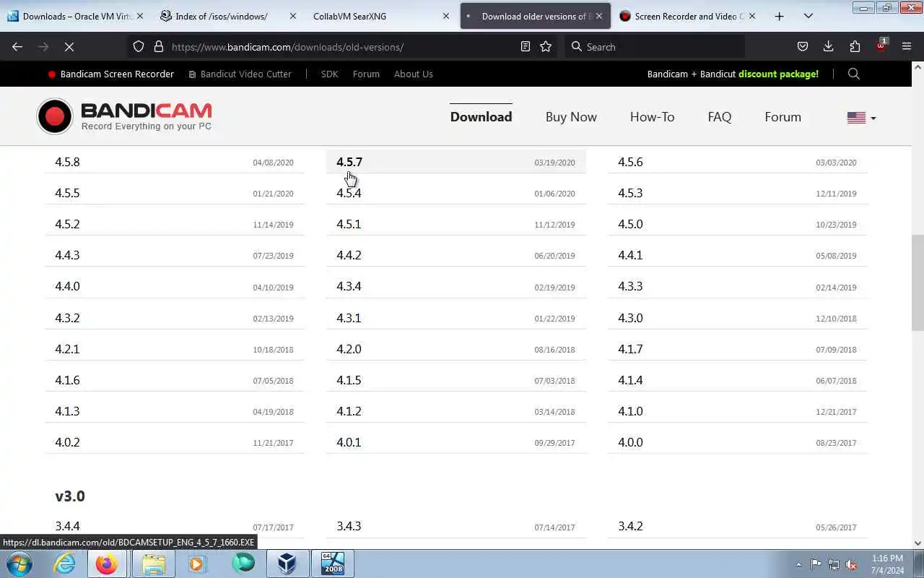Click the Bandicam logo
The image size is (924, 578).
tap(124, 116)
